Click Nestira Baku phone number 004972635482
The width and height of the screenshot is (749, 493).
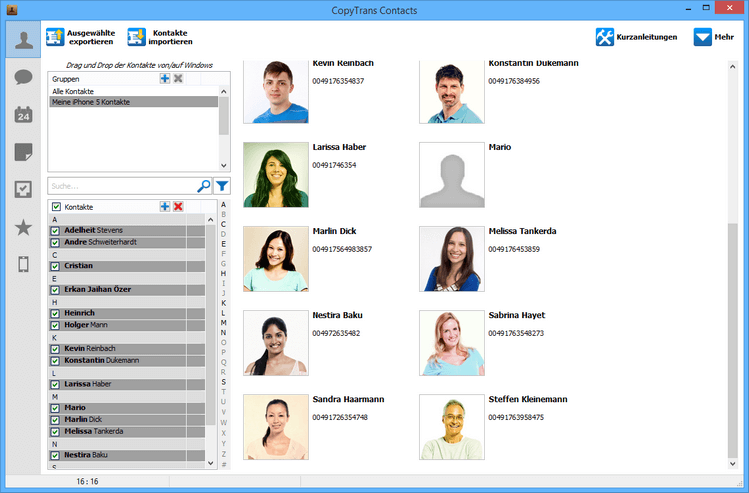336,333
